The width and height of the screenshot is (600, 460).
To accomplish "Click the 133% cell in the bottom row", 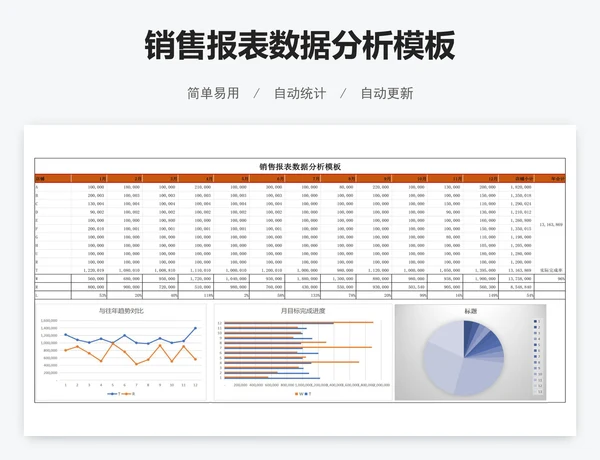I will tap(303, 295).
